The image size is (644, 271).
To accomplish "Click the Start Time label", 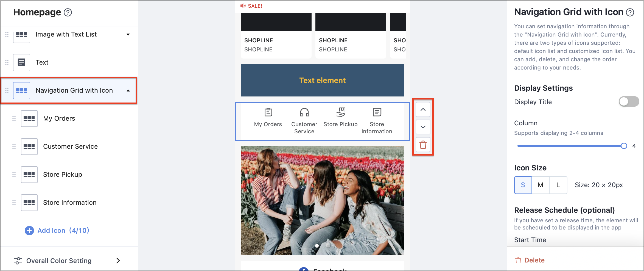I will [x=530, y=240].
